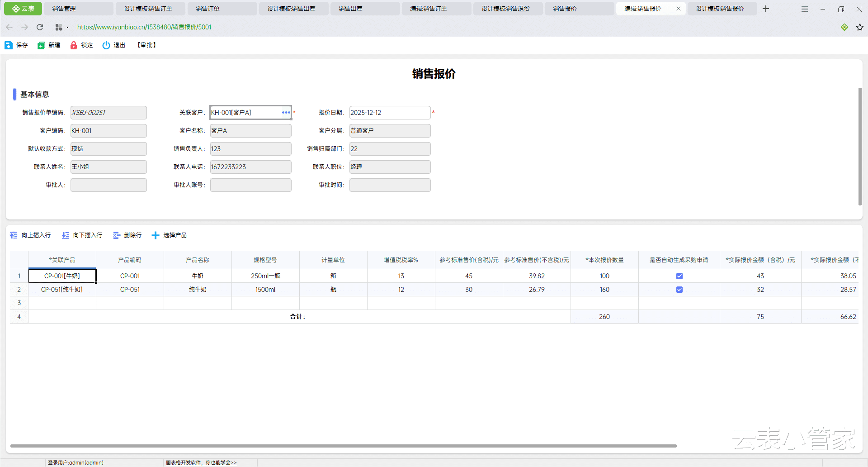
Task: Open the apps grid icon menu
Action: 59,27
